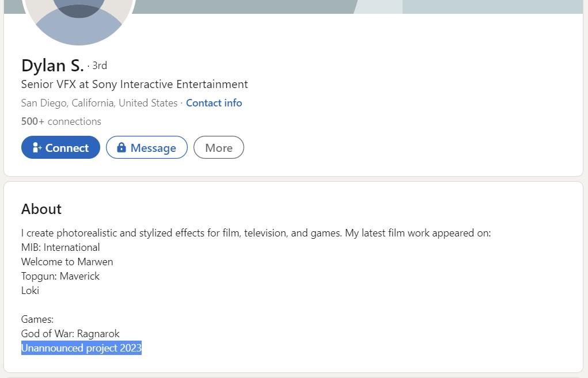
Task: Click the lock icon on Message button
Action: 121,148
